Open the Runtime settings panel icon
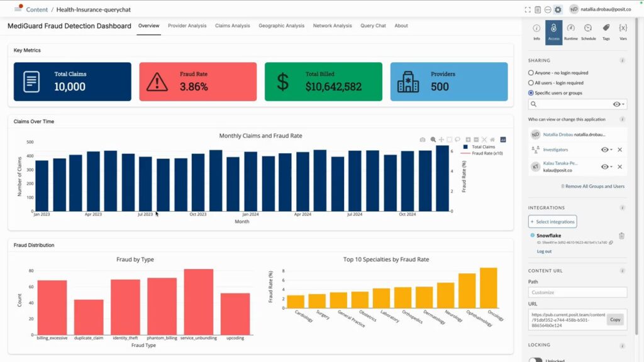The image size is (644, 362). tap(570, 31)
